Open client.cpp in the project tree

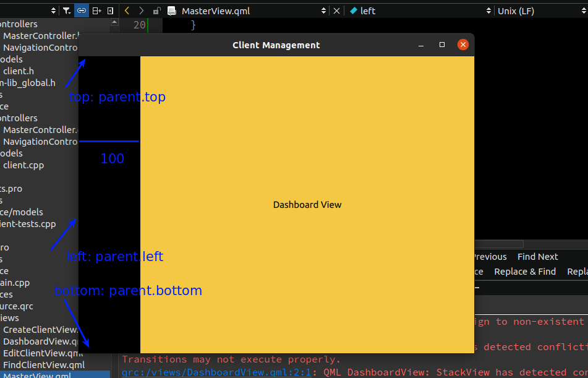(23, 165)
